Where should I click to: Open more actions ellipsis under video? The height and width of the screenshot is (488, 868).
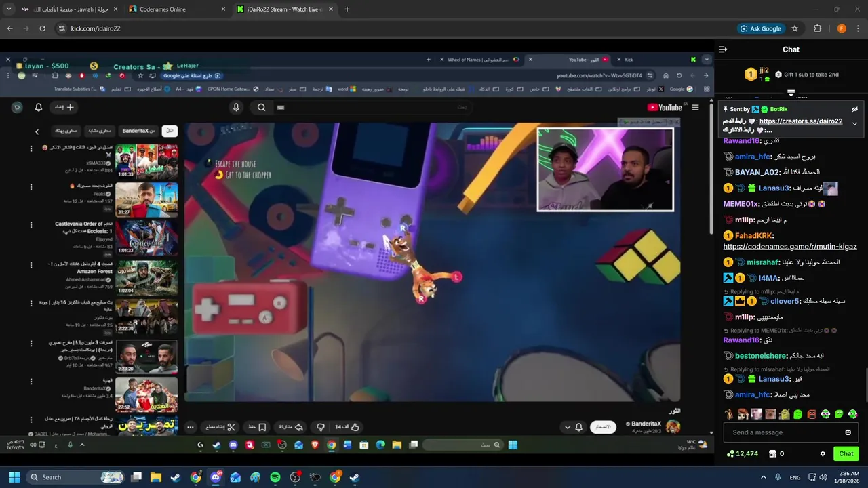coord(191,427)
